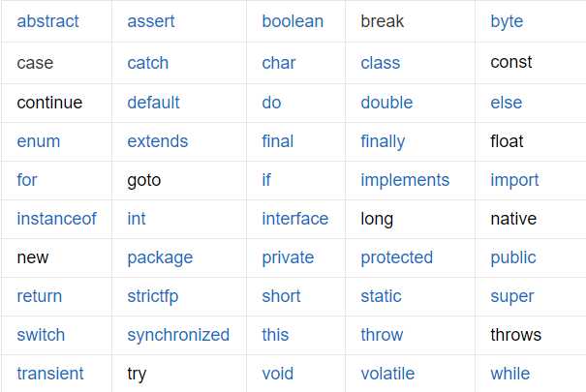Click the interface keyword link

[x=294, y=219]
